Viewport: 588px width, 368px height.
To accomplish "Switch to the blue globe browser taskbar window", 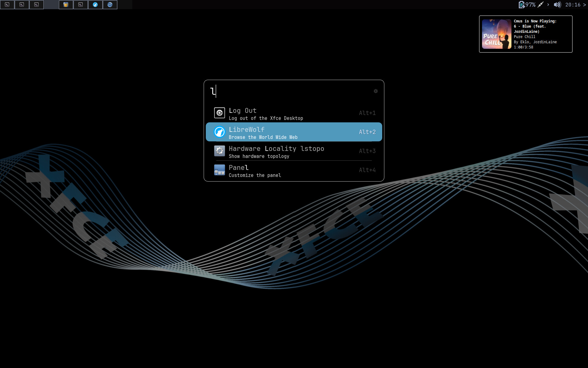I will (110, 5).
